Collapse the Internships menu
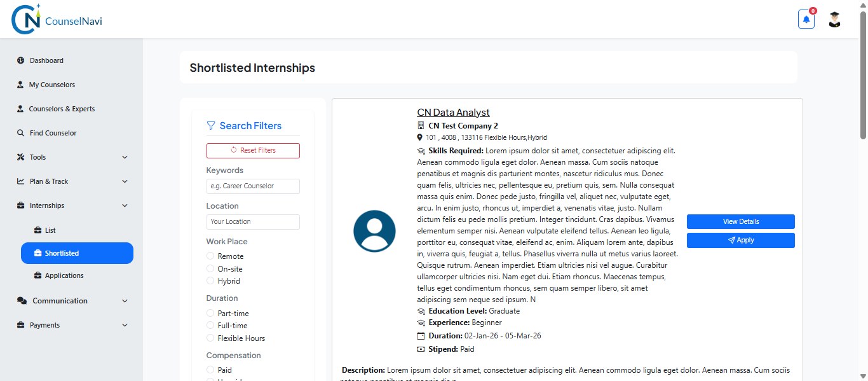This screenshot has width=868, height=381. click(x=125, y=205)
